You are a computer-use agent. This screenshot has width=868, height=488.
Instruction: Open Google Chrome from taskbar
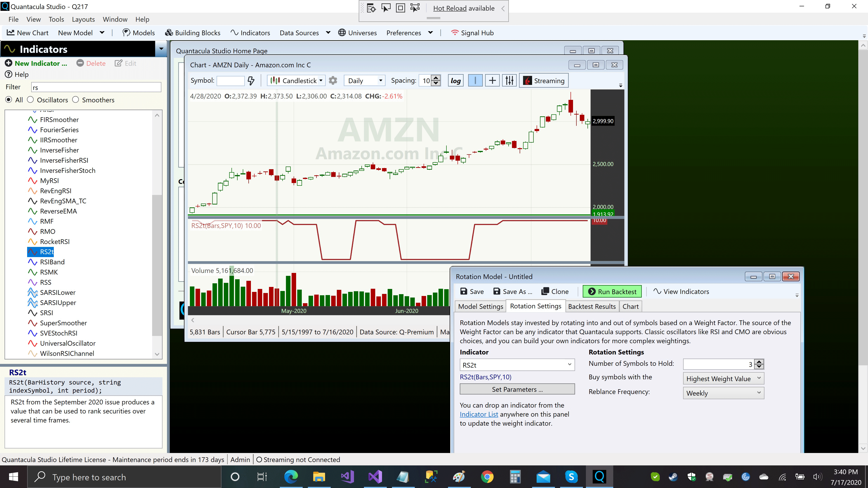[x=487, y=477]
